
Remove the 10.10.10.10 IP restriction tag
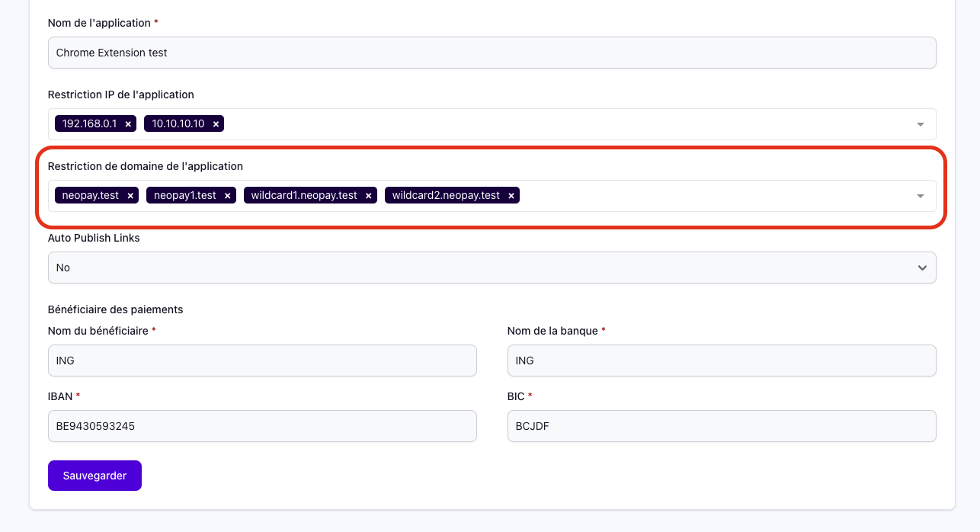(x=216, y=123)
